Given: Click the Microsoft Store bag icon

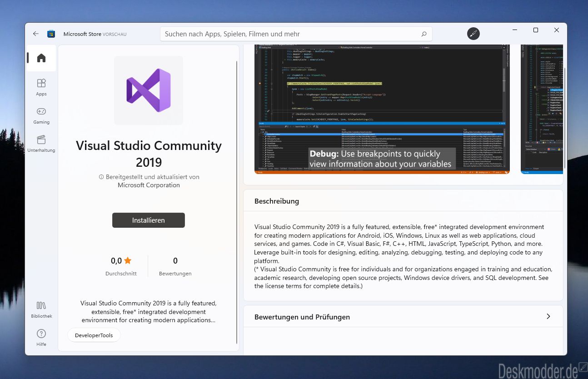Looking at the screenshot, I should point(51,34).
